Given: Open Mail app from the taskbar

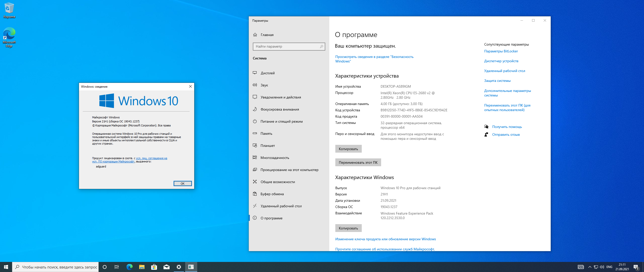Looking at the screenshot, I should [x=166, y=267].
